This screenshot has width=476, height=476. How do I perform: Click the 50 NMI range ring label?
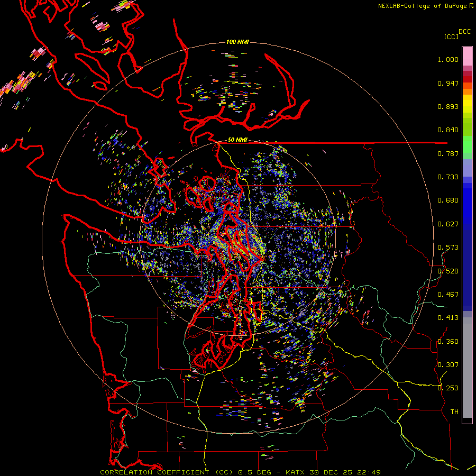(x=237, y=140)
